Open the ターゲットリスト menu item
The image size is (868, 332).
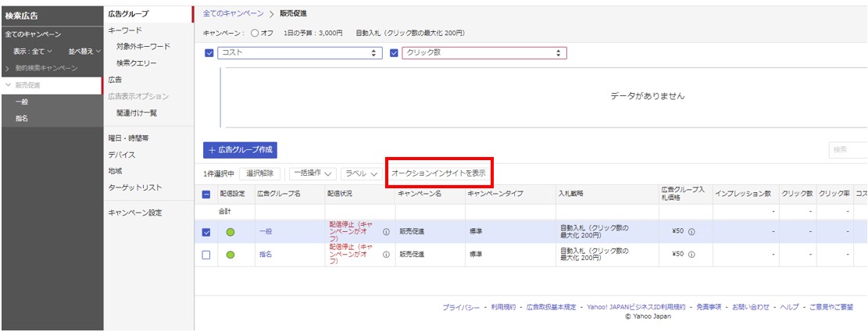point(135,187)
